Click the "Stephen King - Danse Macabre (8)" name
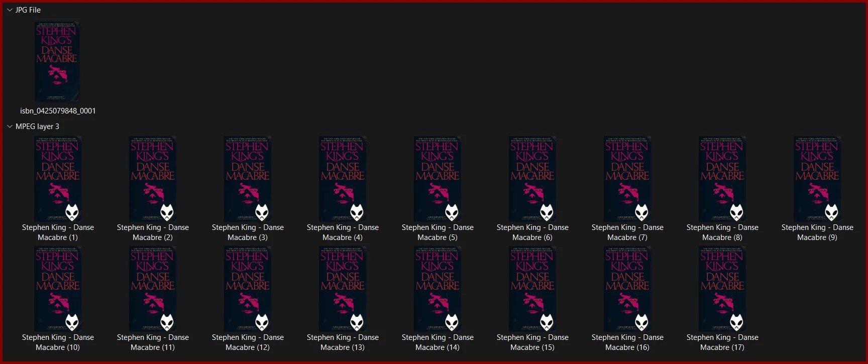Viewport: 868px width, 364px height. click(x=722, y=232)
